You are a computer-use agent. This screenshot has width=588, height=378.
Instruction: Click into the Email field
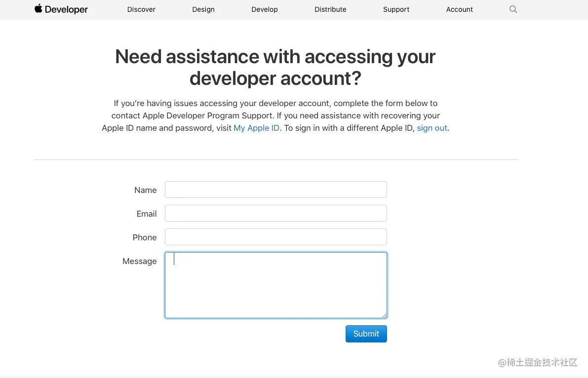[275, 213]
